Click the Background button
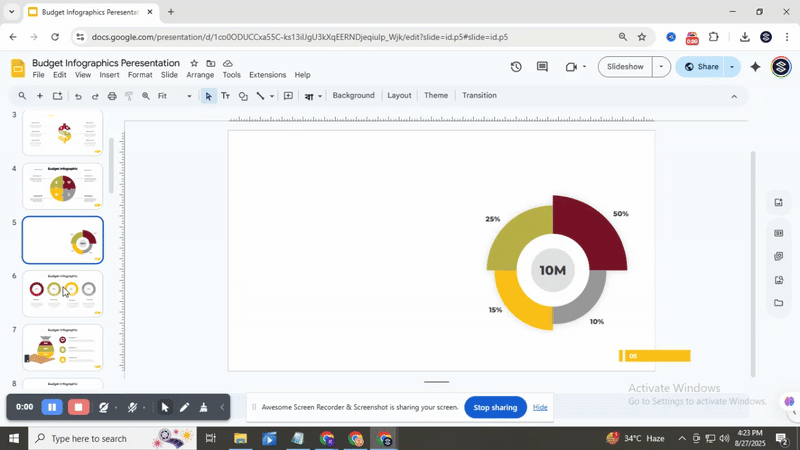 point(353,96)
